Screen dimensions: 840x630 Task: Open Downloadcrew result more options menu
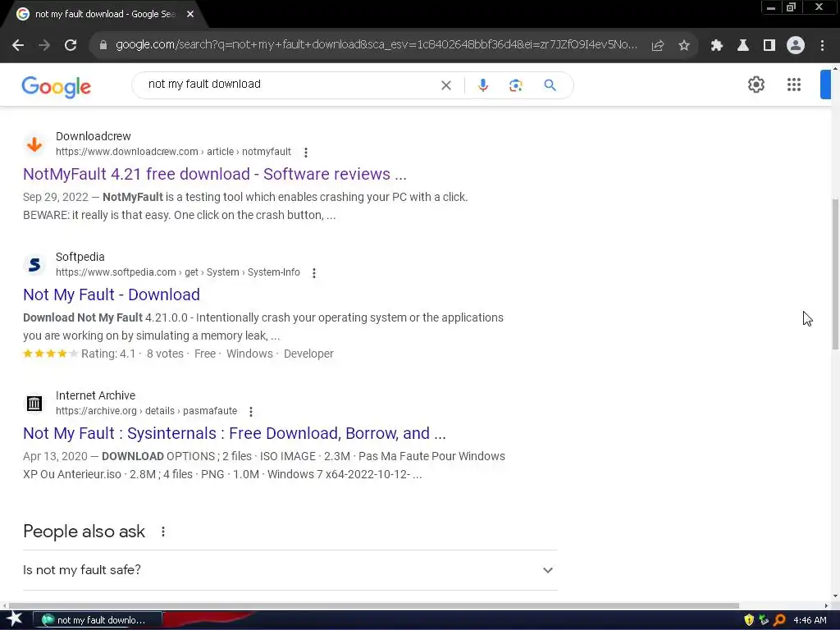pyautogui.click(x=306, y=152)
